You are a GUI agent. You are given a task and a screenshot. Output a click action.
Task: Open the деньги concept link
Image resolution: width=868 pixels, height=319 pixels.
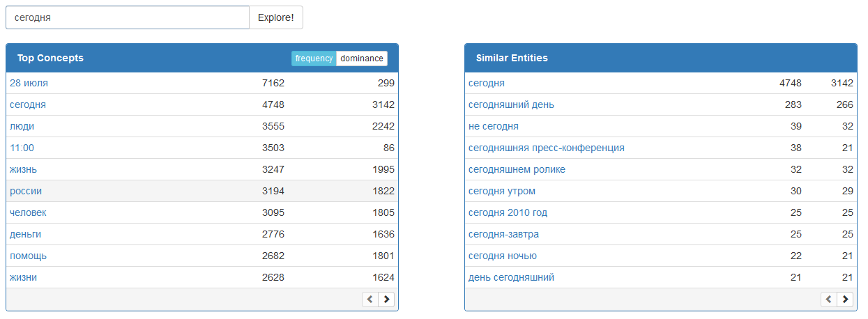pos(25,234)
